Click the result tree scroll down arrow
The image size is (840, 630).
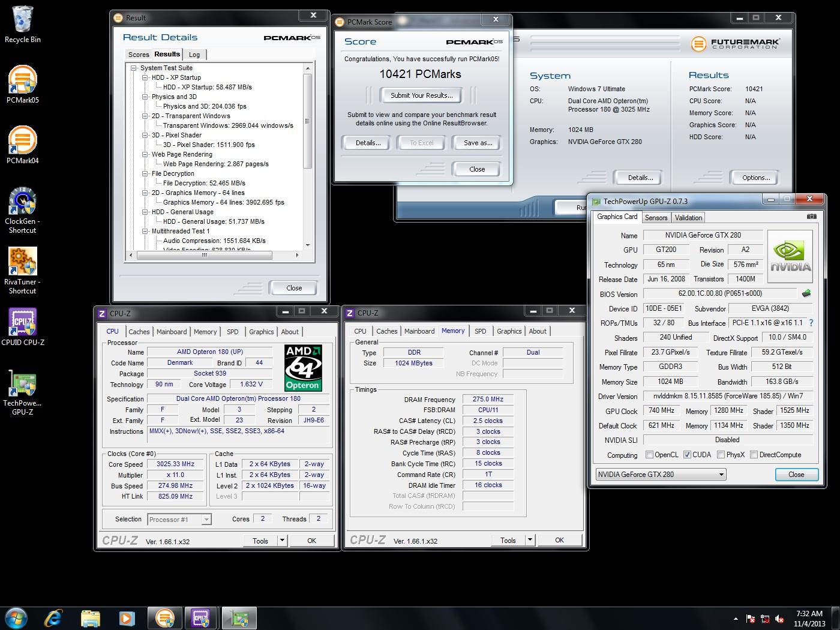coord(308,245)
